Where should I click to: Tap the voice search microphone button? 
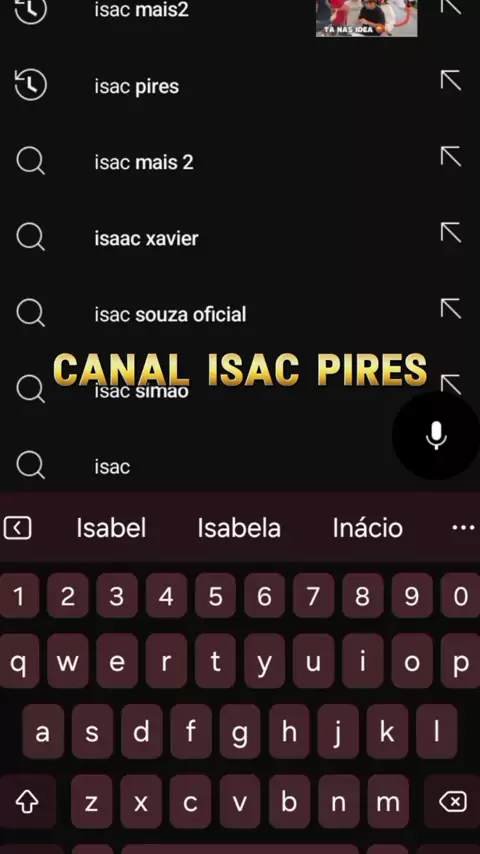(x=436, y=435)
